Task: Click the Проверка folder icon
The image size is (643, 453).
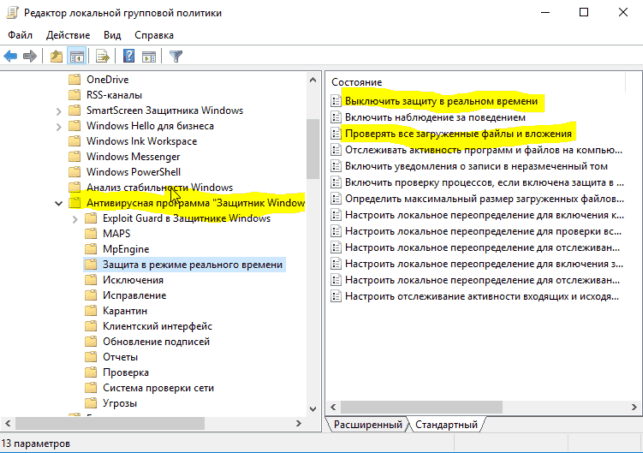Action: coord(91,372)
